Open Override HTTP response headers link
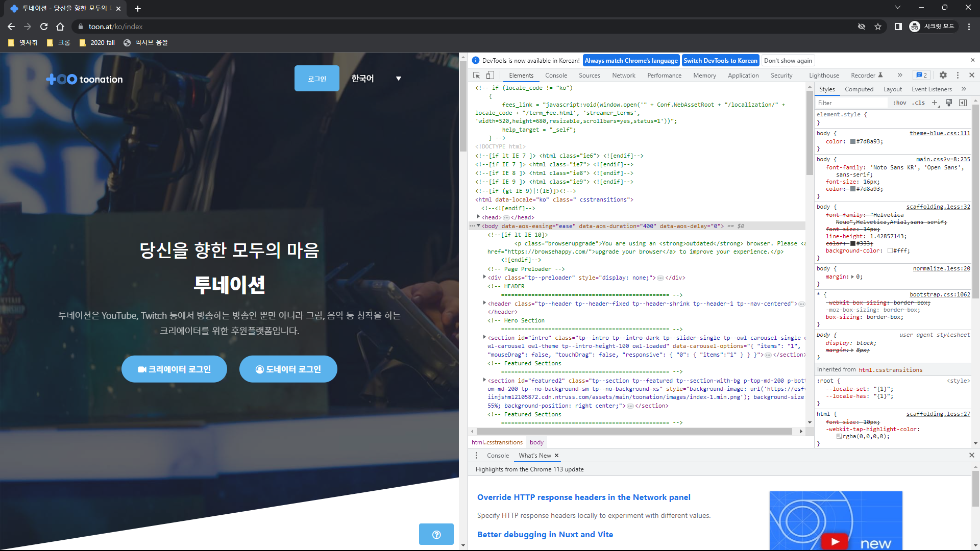This screenshot has width=980, height=551. click(x=583, y=497)
